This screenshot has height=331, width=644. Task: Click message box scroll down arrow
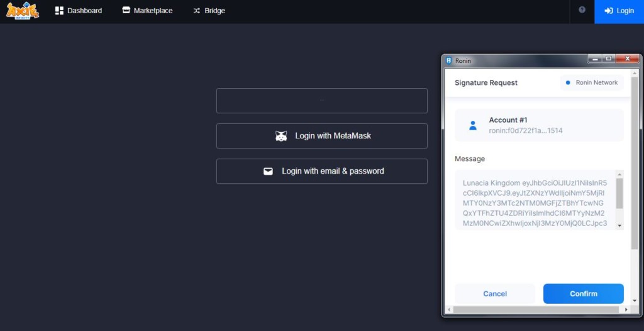click(x=619, y=226)
